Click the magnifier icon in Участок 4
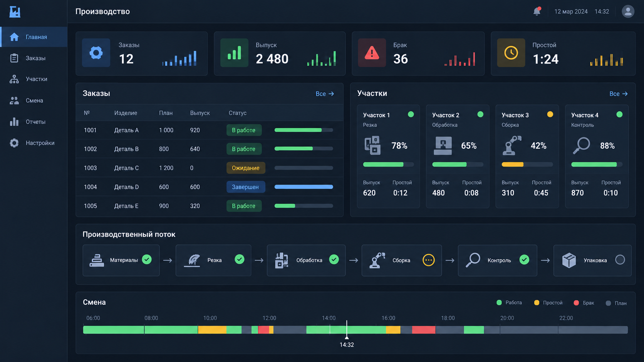 point(581,145)
